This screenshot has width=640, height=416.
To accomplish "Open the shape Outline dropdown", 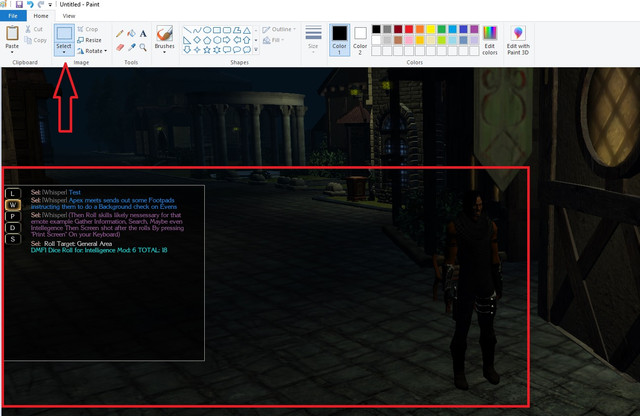I will pos(279,29).
